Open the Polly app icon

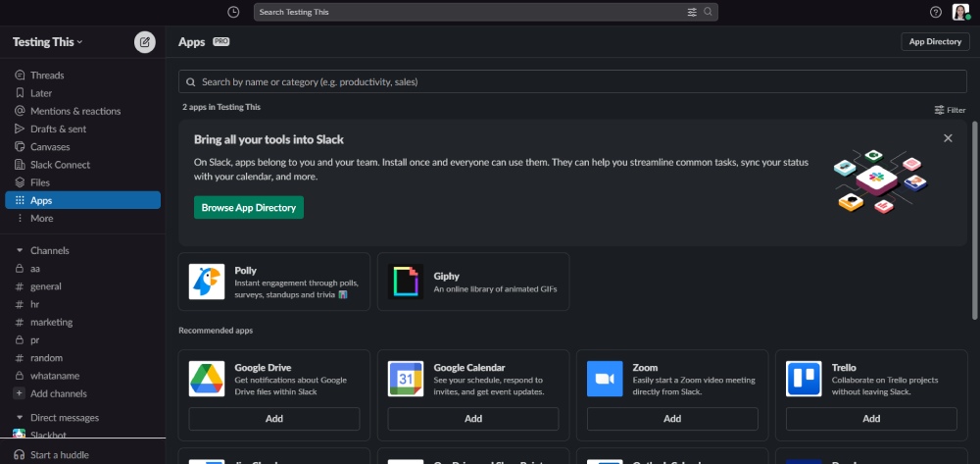tap(207, 282)
